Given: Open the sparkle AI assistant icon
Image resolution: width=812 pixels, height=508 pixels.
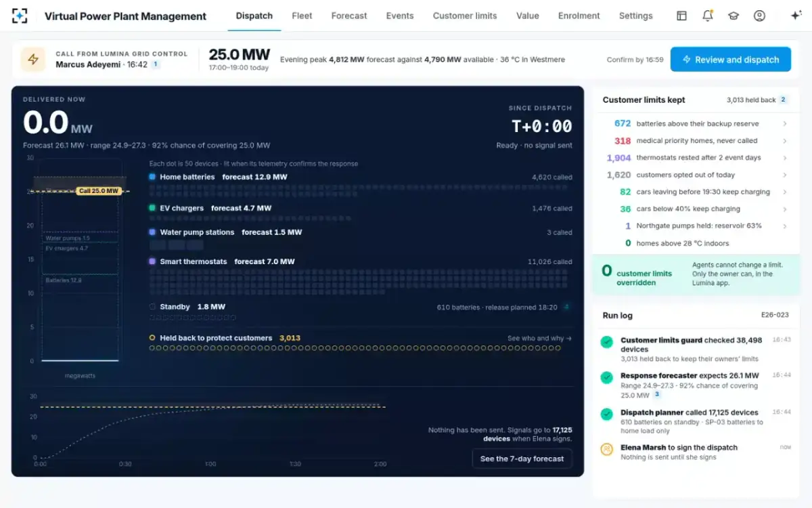Looking at the screenshot, I should click(796, 16).
